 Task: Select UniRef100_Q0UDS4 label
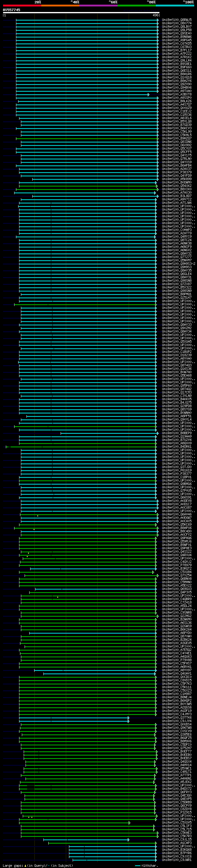(176, 724)
